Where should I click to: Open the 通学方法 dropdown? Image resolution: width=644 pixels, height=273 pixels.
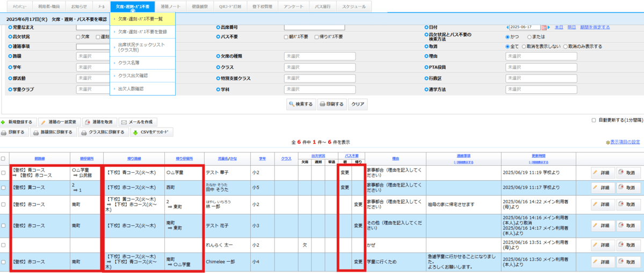point(541,90)
